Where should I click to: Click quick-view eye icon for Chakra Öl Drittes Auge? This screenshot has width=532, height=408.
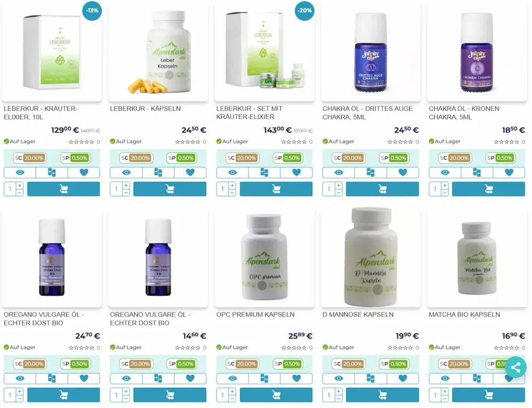[x=338, y=173]
